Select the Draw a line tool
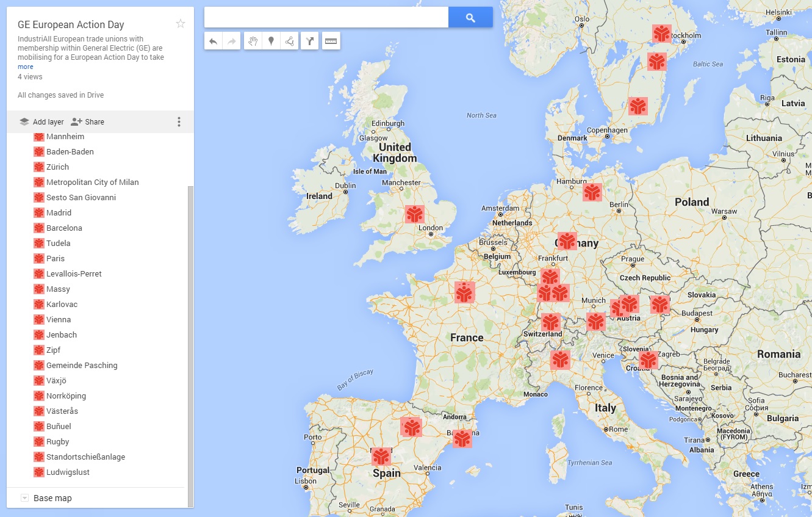This screenshot has width=812, height=517. click(x=288, y=41)
